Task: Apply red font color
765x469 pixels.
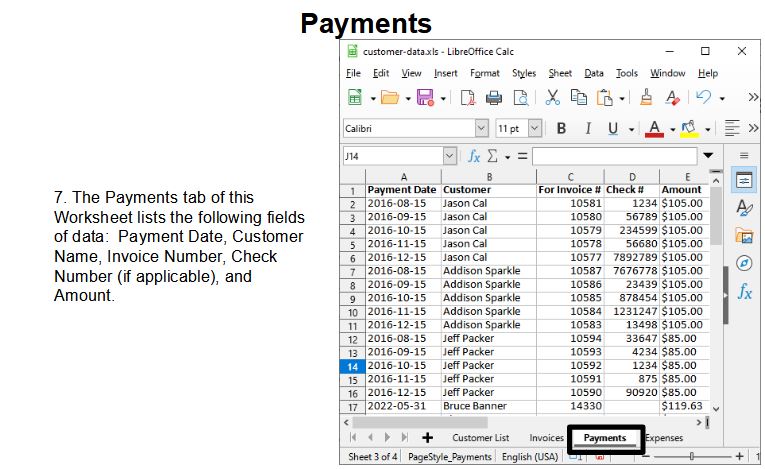Action: click(x=654, y=129)
